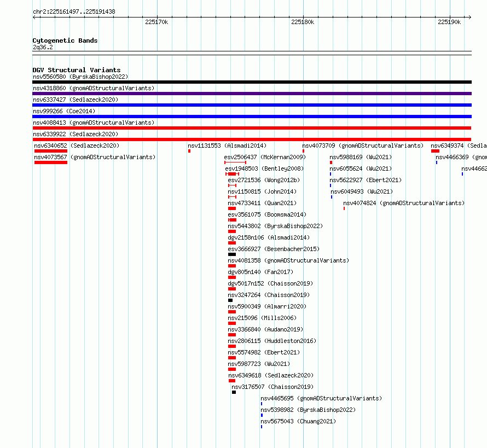Open esv2721536 (Wong2012b) variant
This screenshot has width=487, height=448.
[x=264, y=180]
